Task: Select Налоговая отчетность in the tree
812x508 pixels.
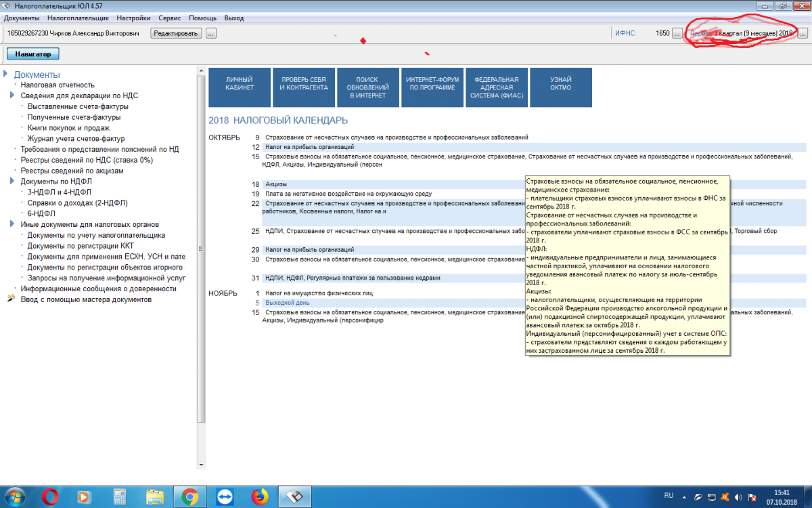Action: (58, 85)
